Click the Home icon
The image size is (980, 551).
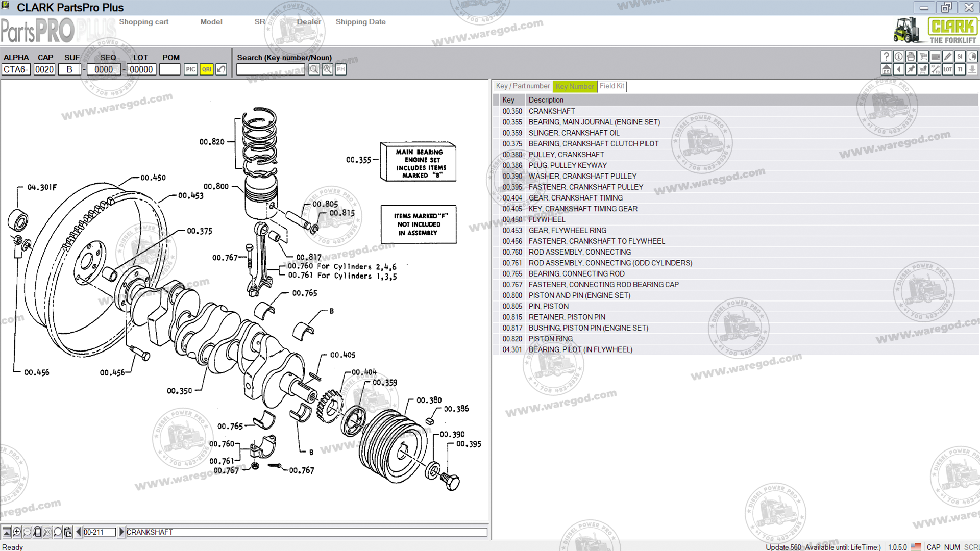point(887,69)
